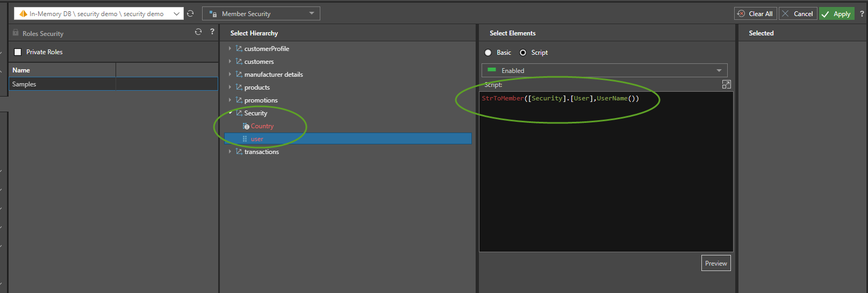Screen dimensions: 868x293
Task: Select the Basic radio option
Action: tap(488, 53)
